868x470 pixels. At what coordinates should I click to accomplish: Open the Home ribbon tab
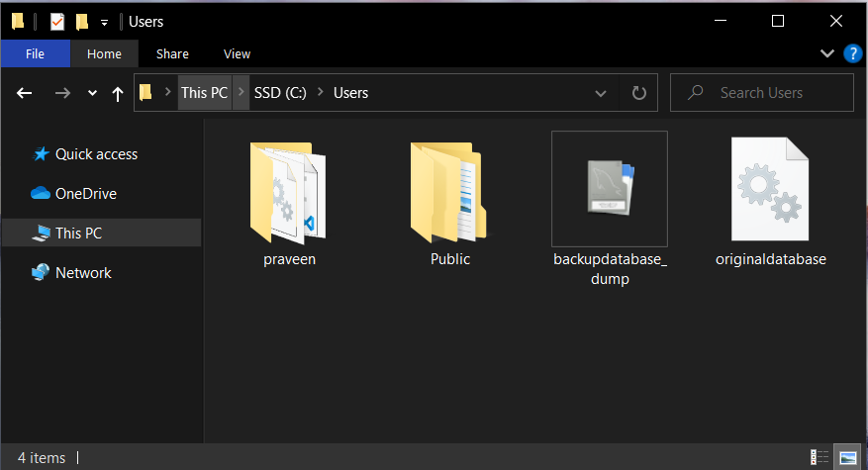pyautogui.click(x=104, y=53)
